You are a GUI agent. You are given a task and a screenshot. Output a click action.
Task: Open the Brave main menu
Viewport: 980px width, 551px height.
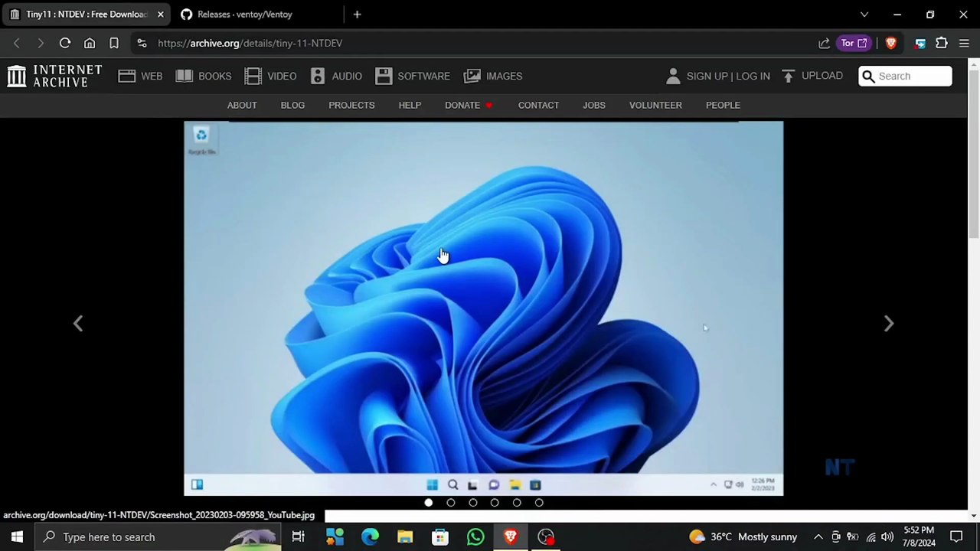[964, 43]
